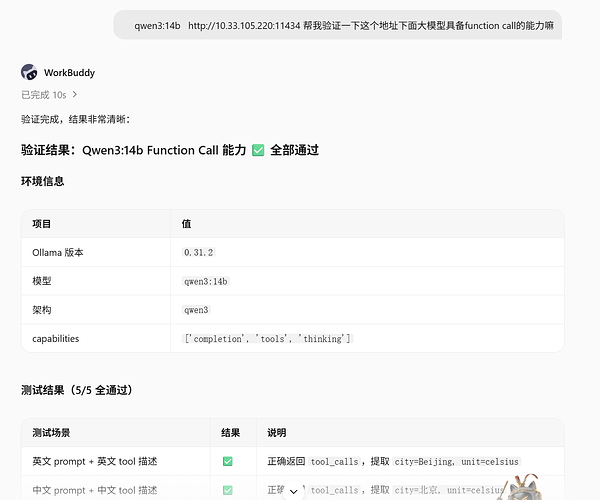
Task: Click the capabilities list code value
Action: [x=267, y=339]
